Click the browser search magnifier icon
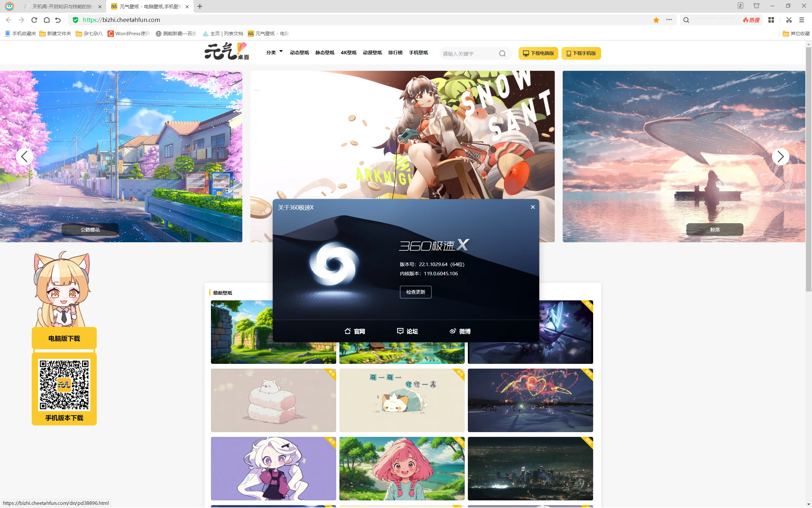The height and width of the screenshot is (508, 812). coord(686,20)
